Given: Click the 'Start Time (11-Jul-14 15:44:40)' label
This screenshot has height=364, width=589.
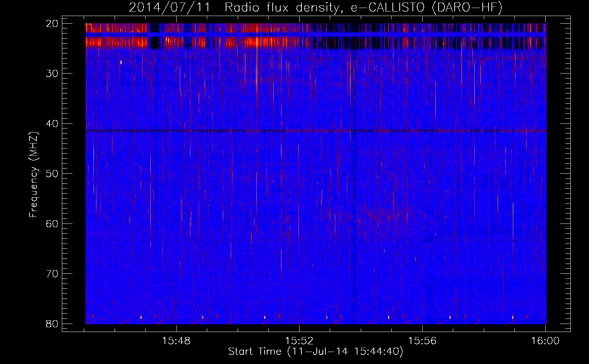Looking at the screenshot, I should click(x=316, y=352).
